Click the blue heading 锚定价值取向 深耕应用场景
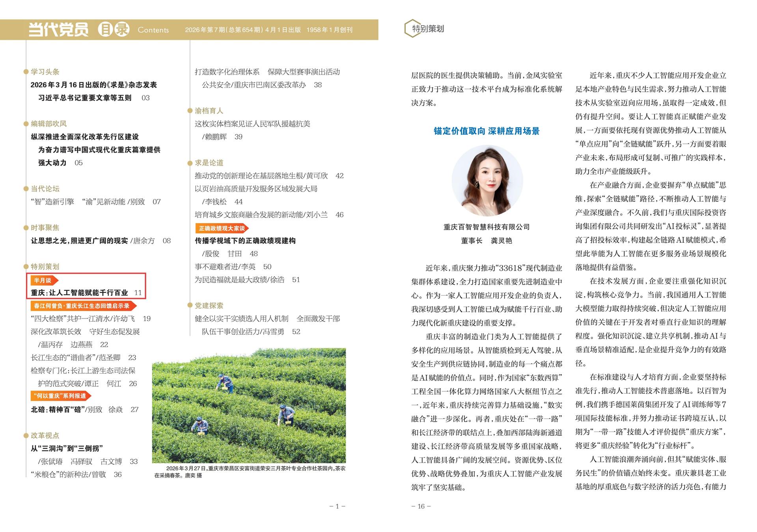The height and width of the screenshot is (532, 757). coord(487,131)
